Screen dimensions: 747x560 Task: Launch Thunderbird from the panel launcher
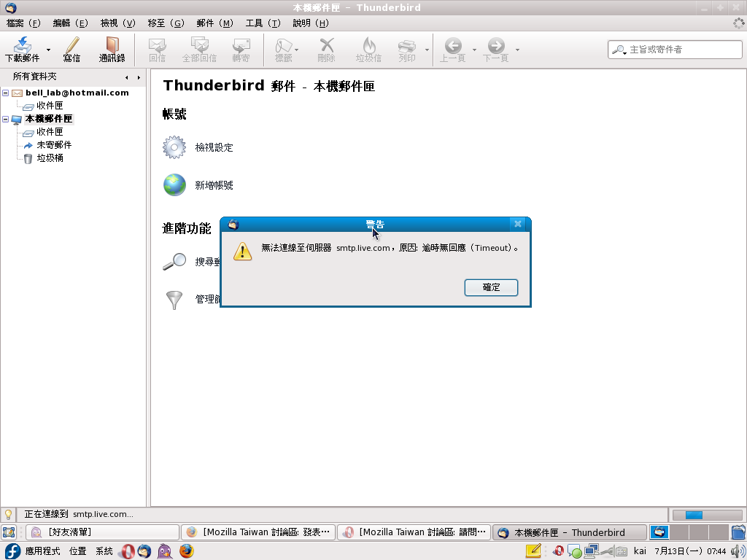pyautogui.click(x=144, y=551)
